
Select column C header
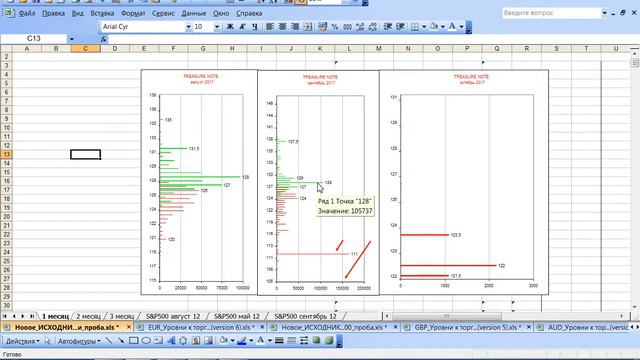point(85,49)
